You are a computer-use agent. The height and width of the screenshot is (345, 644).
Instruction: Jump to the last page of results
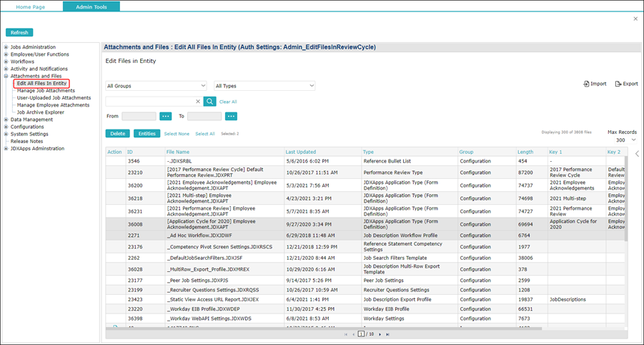pos(388,334)
